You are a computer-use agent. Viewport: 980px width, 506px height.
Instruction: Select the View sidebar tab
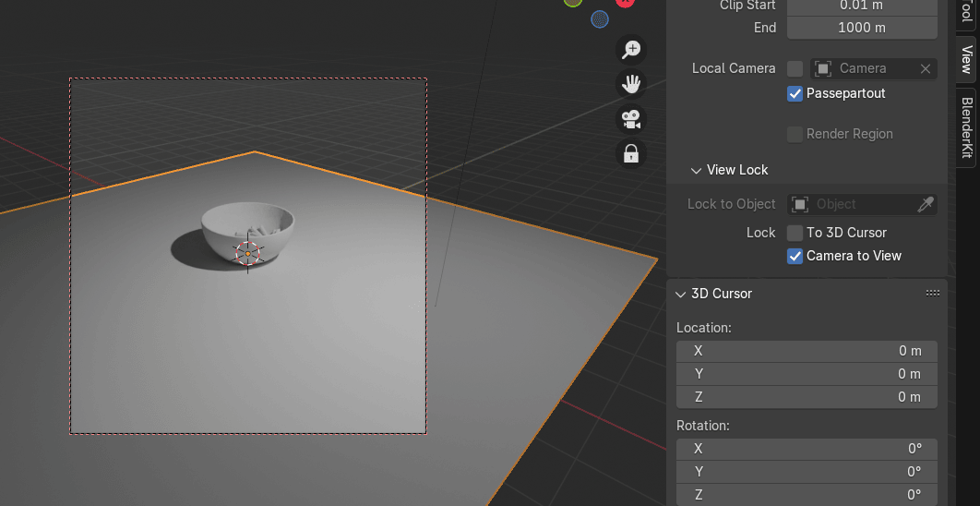(966, 59)
